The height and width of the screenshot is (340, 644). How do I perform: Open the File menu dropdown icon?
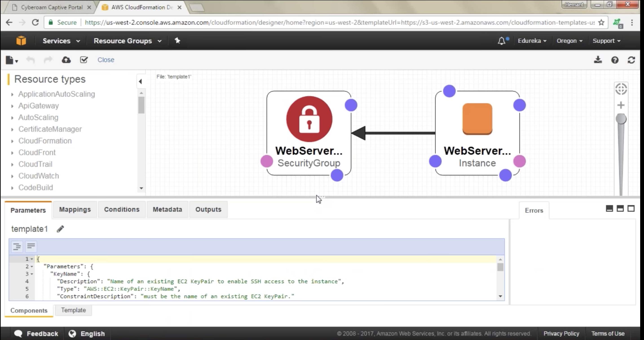11,60
